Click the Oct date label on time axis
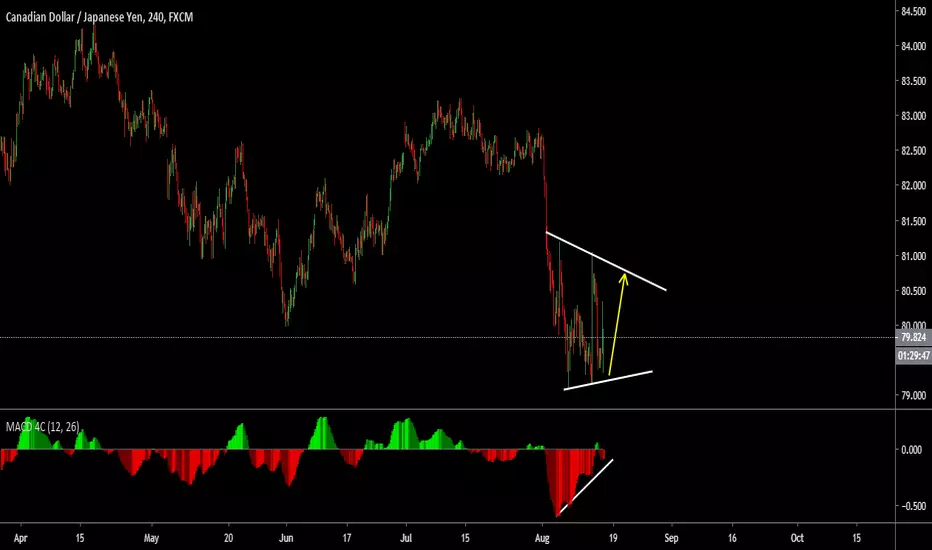932x550 pixels. pyautogui.click(x=797, y=538)
